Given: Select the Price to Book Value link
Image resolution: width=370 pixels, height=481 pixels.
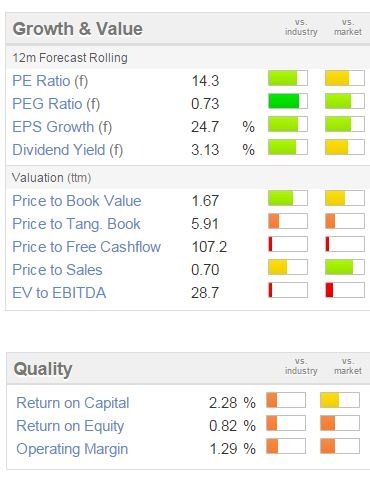Looking at the screenshot, I should click(77, 201).
